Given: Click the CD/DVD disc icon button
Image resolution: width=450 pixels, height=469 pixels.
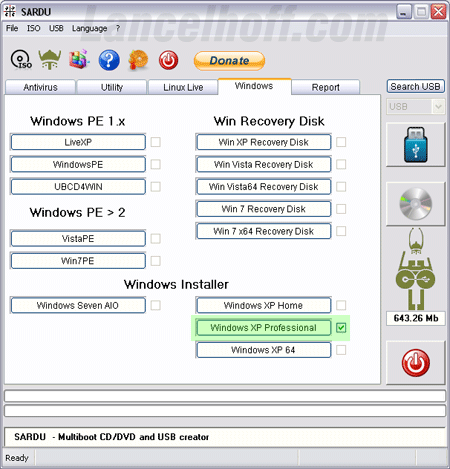Looking at the screenshot, I should 415,204.
